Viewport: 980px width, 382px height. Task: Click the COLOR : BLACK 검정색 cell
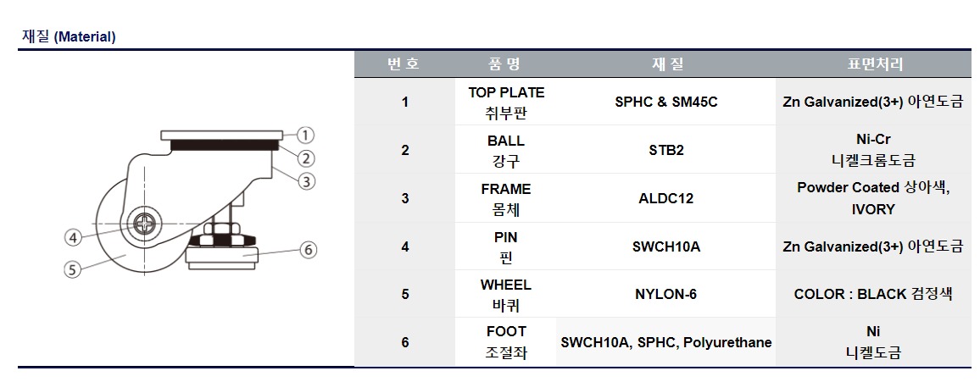click(873, 294)
